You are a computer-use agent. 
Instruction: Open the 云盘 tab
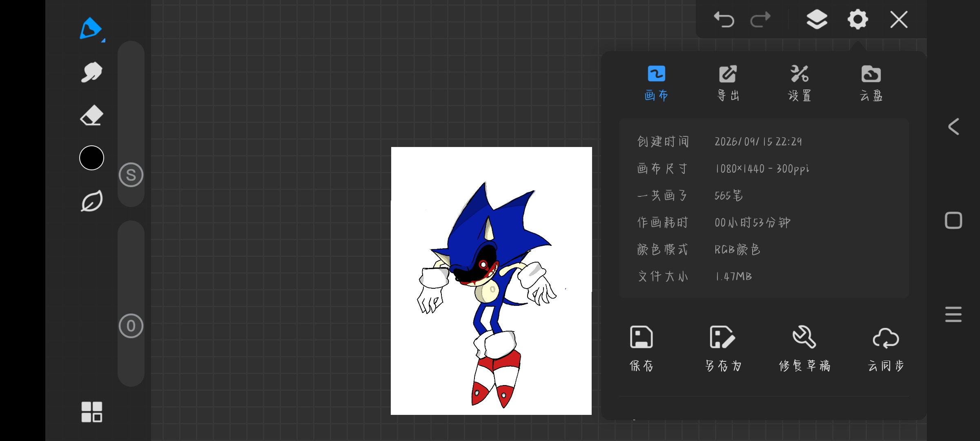point(871,83)
